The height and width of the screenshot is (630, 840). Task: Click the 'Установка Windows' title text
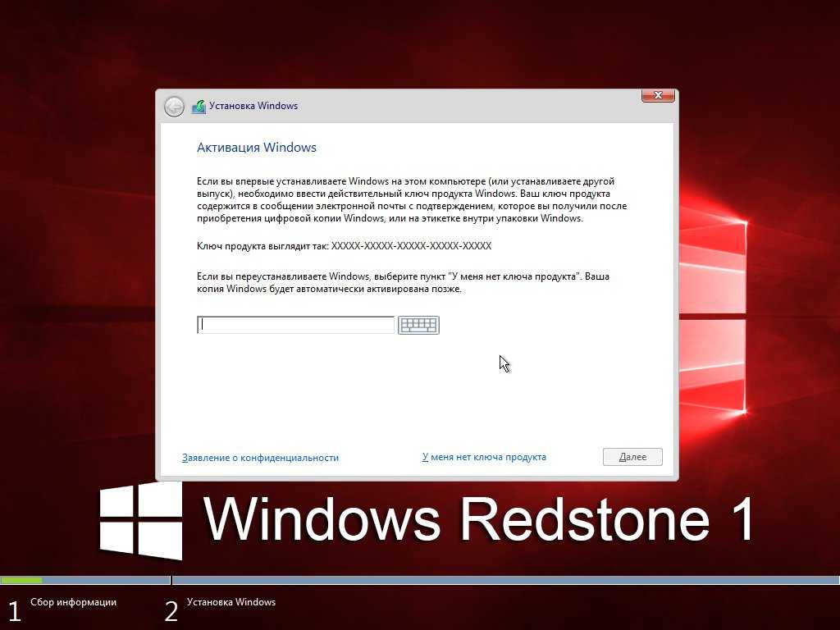coord(253,106)
